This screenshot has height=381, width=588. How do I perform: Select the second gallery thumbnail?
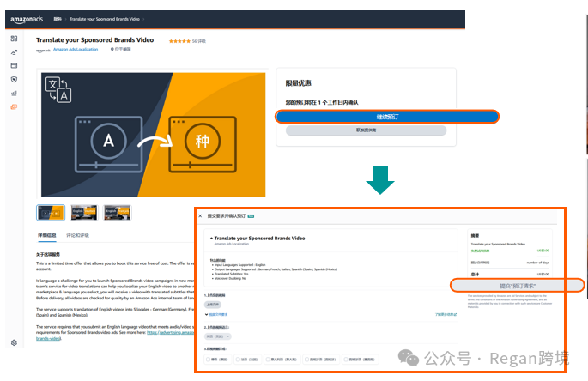tap(83, 213)
